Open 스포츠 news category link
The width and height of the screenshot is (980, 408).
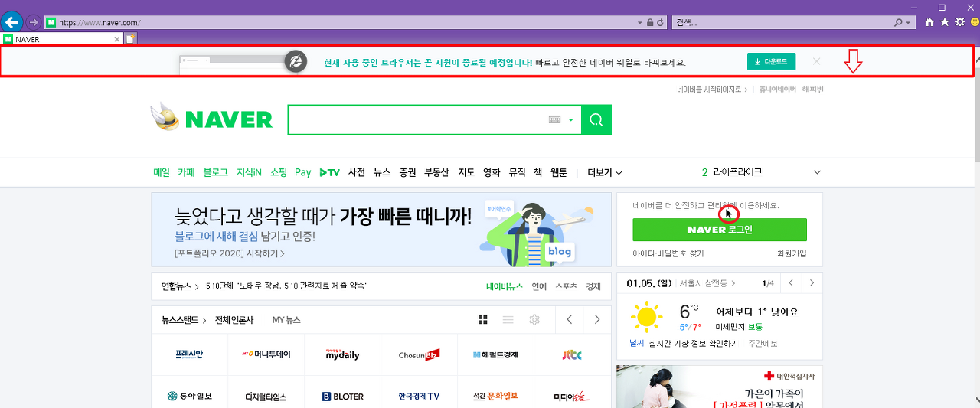coord(567,286)
